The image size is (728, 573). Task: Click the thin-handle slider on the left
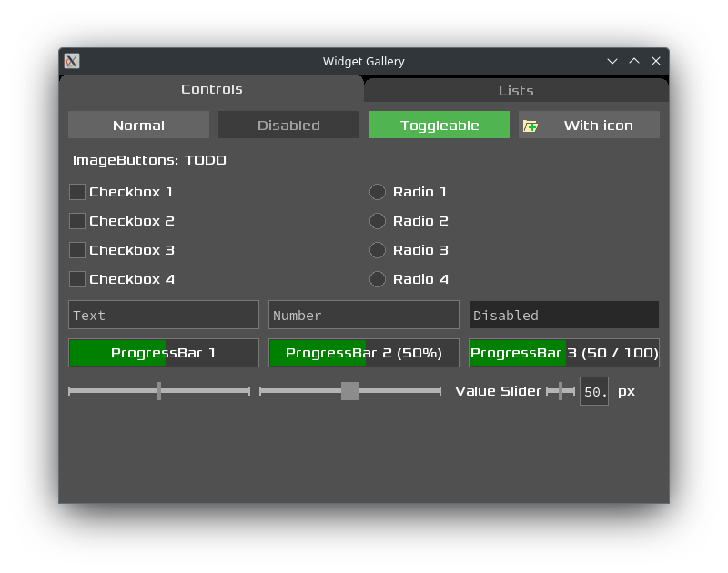[x=159, y=391]
